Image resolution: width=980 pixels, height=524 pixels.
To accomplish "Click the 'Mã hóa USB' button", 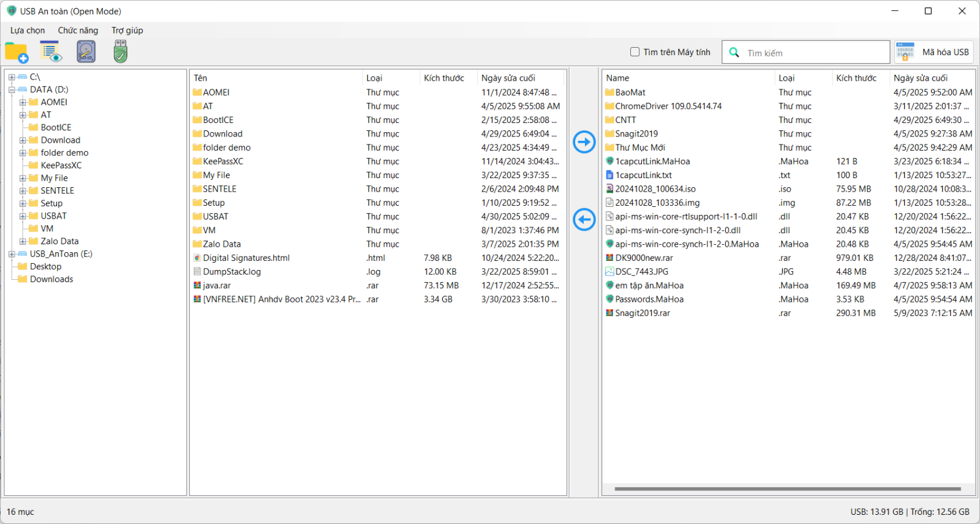I will (933, 53).
